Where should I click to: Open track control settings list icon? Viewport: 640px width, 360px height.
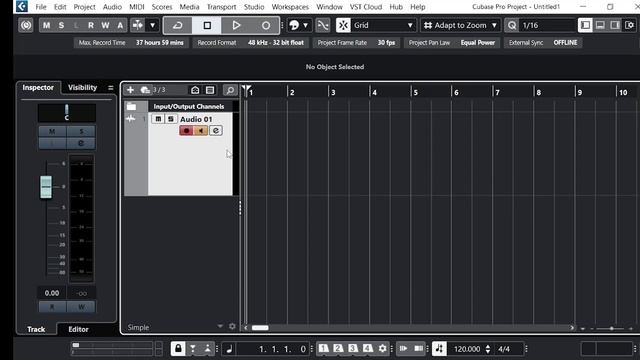click(210, 90)
